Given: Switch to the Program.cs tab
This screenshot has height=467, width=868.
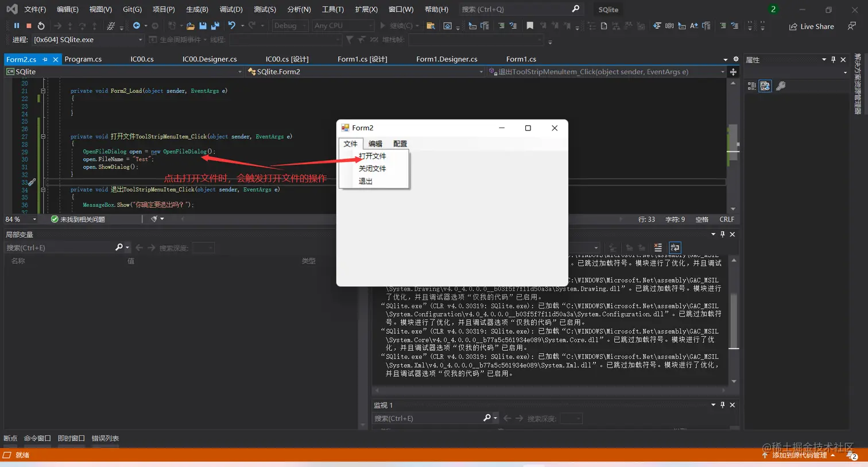Looking at the screenshot, I should pyautogui.click(x=83, y=59).
